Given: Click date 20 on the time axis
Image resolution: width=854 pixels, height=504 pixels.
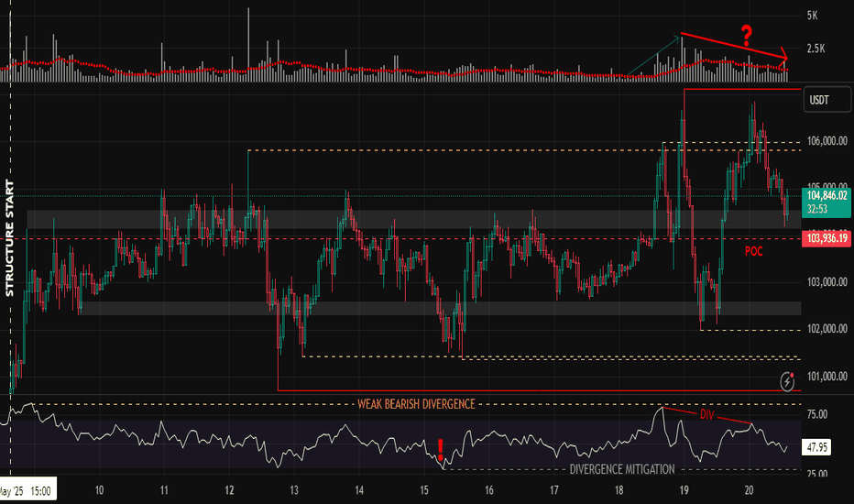Looking at the screenshot, I should pos(749,490).
